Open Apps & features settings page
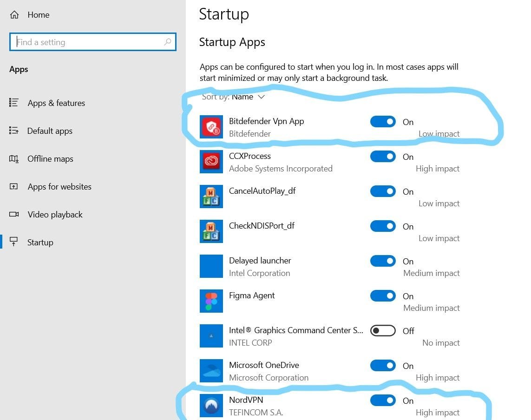Viewport: 531px width, 420px height. tap(56, 103)
